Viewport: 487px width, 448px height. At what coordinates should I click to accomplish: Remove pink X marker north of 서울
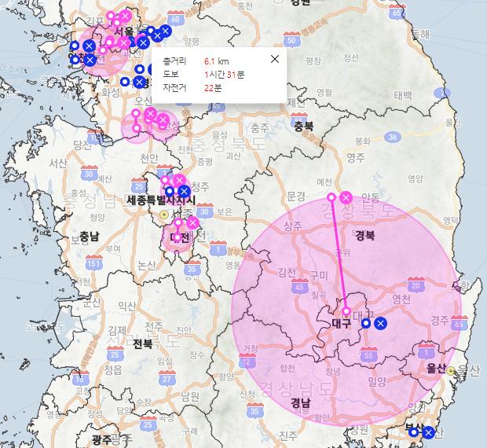coord(125,16)
